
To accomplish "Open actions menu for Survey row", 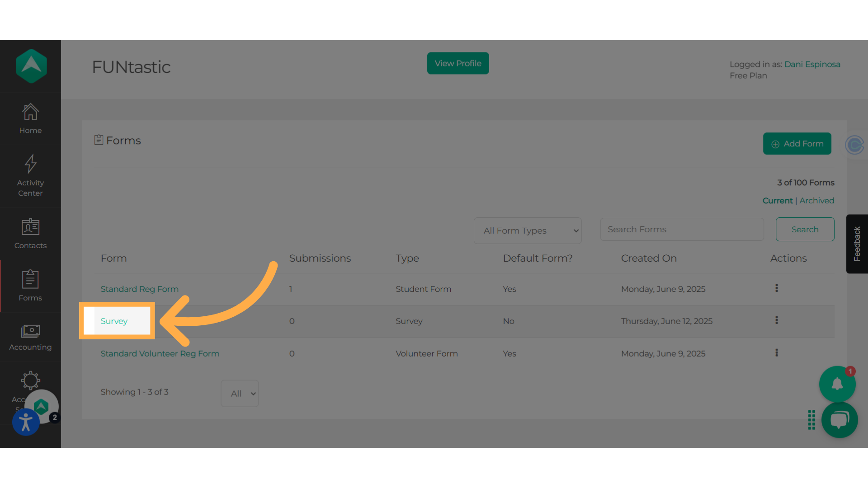I will point(777,320).
